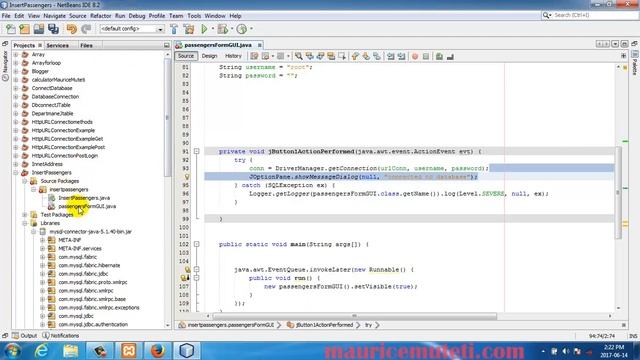640x360 pixels.
Task: Click the lightbulb hint on line 94
Action: 187,177
